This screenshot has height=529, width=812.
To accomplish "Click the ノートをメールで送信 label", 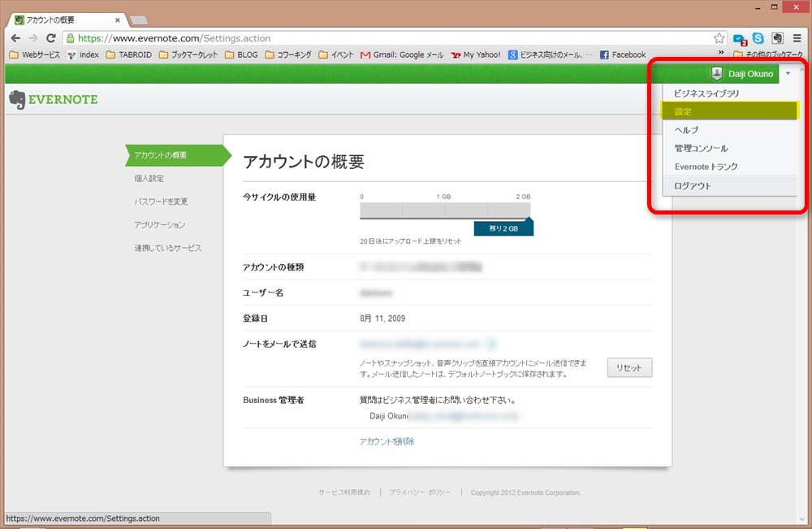I will coord(279,344).
